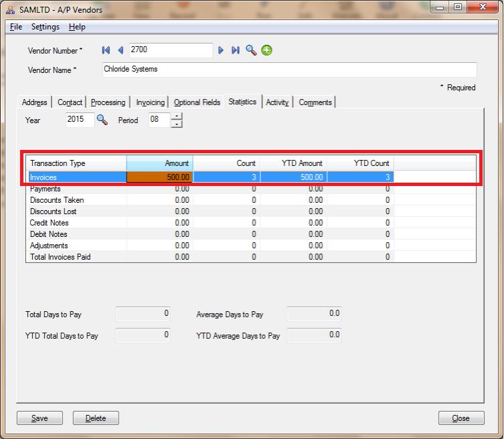This screenshot has width=504, height=439.
Task: Select the Statistics tab
Action: 242,102
